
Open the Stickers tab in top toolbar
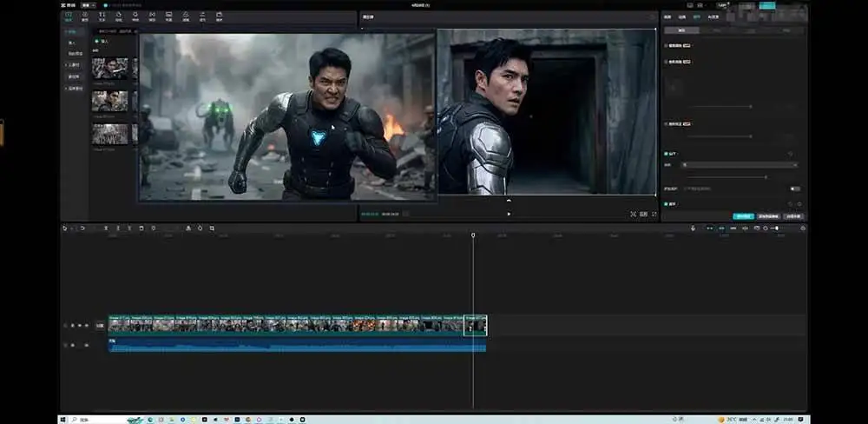118,17
